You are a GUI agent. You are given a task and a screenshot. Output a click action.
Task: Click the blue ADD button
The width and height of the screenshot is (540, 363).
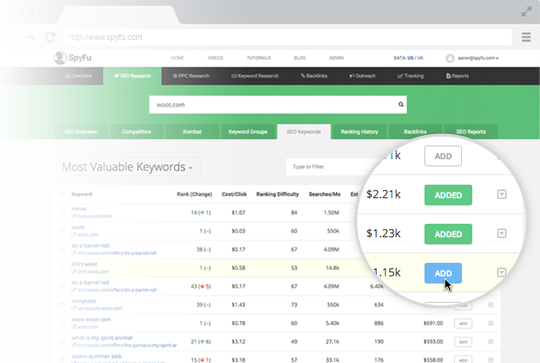(443, 273)
